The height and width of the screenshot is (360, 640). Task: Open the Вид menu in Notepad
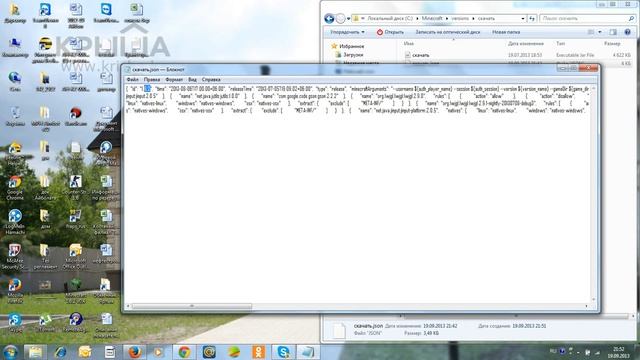192,80
